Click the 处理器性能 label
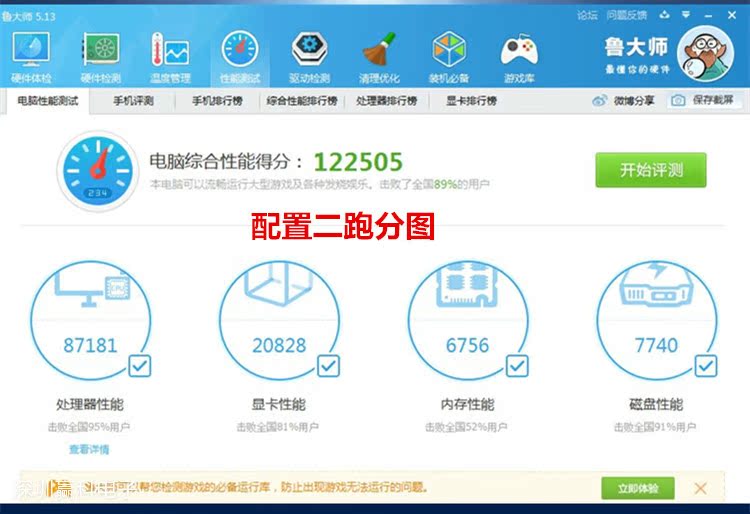This screenshot has height=514, width=750. tap(90, 405)
